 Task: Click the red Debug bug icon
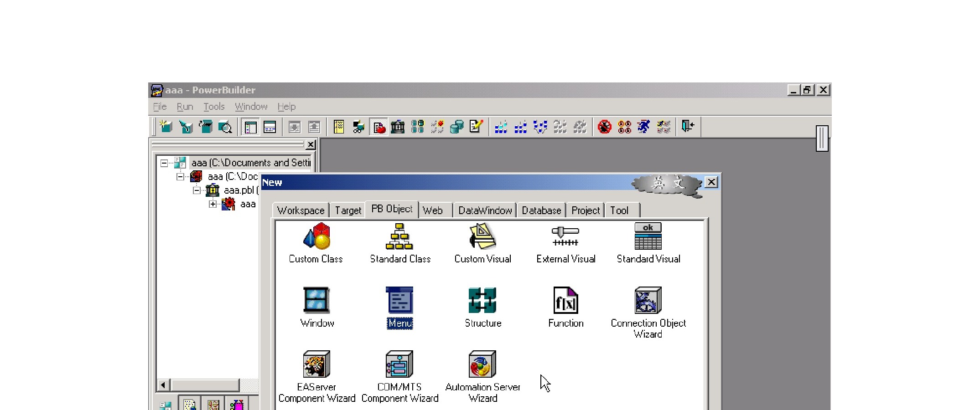[x=605, y=127]
